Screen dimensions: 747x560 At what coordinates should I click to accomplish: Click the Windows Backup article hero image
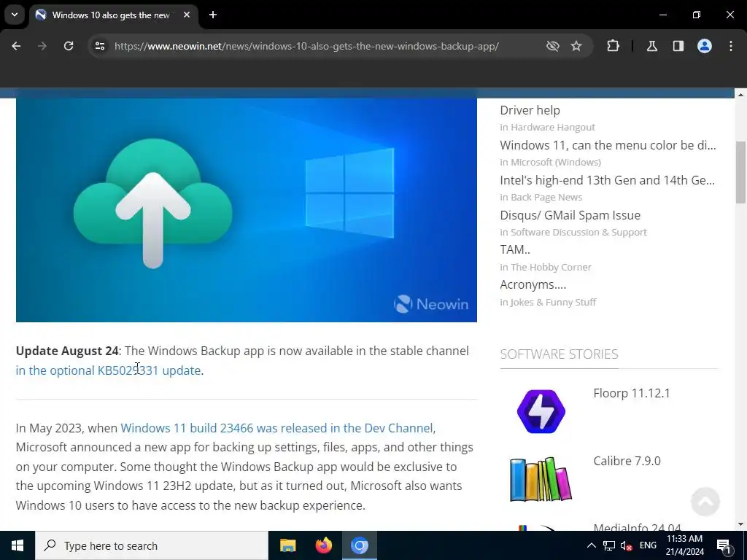tap(247, 210)
